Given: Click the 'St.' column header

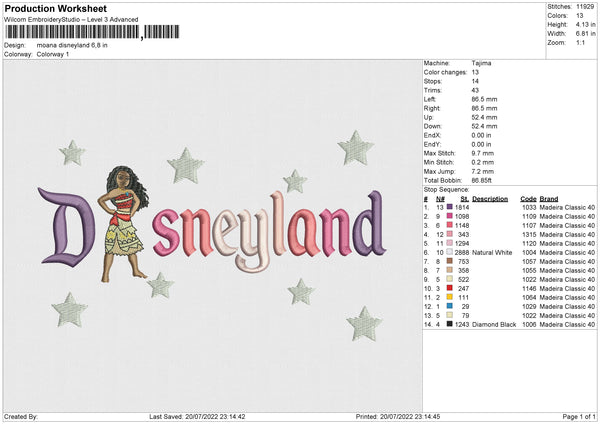Looking at the screenshot, I should click(465, 199).
